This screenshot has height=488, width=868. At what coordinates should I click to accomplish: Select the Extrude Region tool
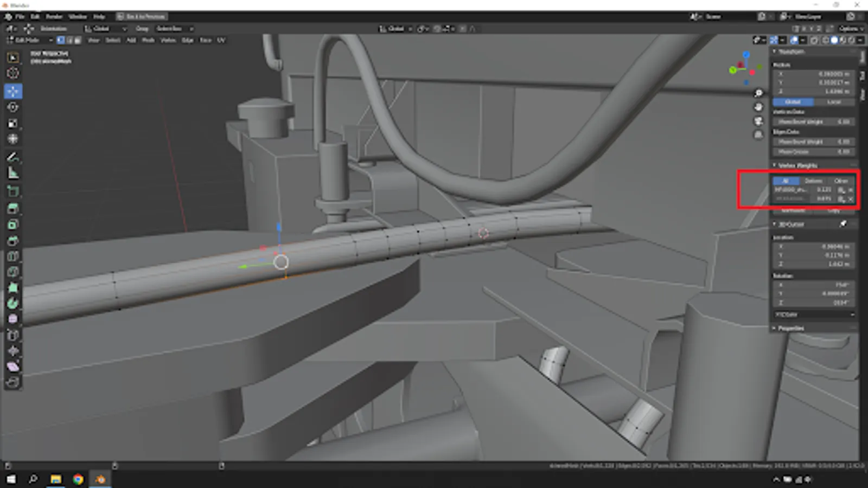pos(12,208)
